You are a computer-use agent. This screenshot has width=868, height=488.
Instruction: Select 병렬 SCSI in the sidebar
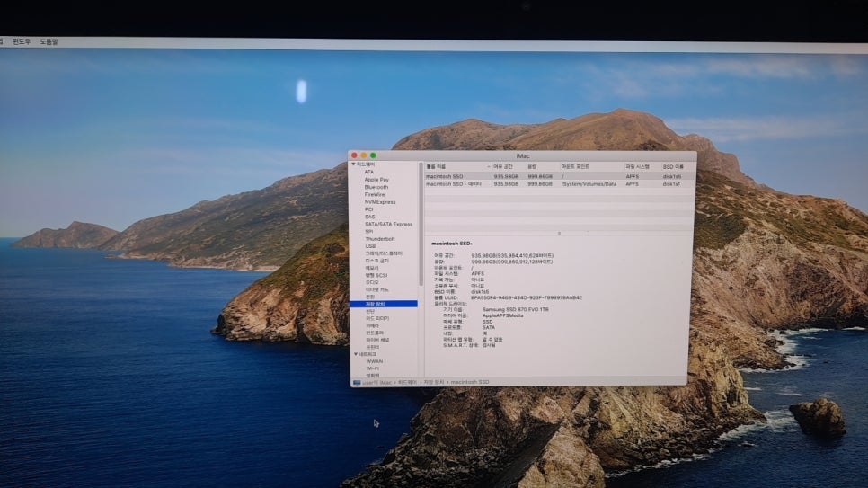[376, 275]
